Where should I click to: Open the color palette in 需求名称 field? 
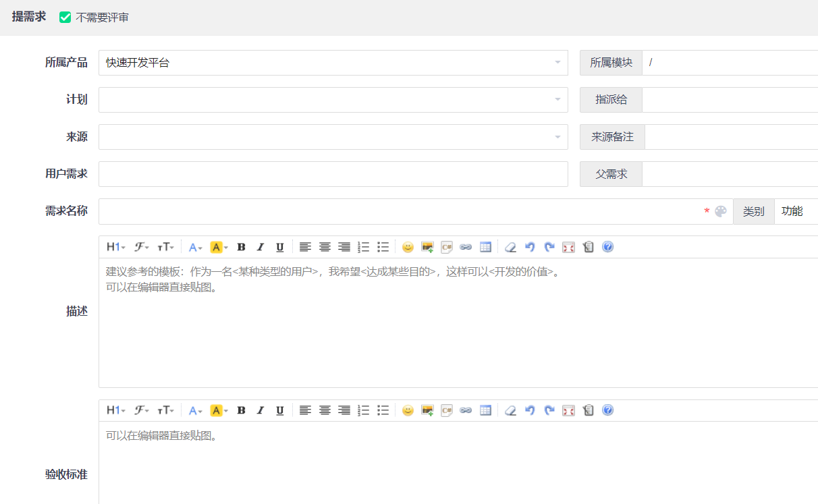point(721,211)
